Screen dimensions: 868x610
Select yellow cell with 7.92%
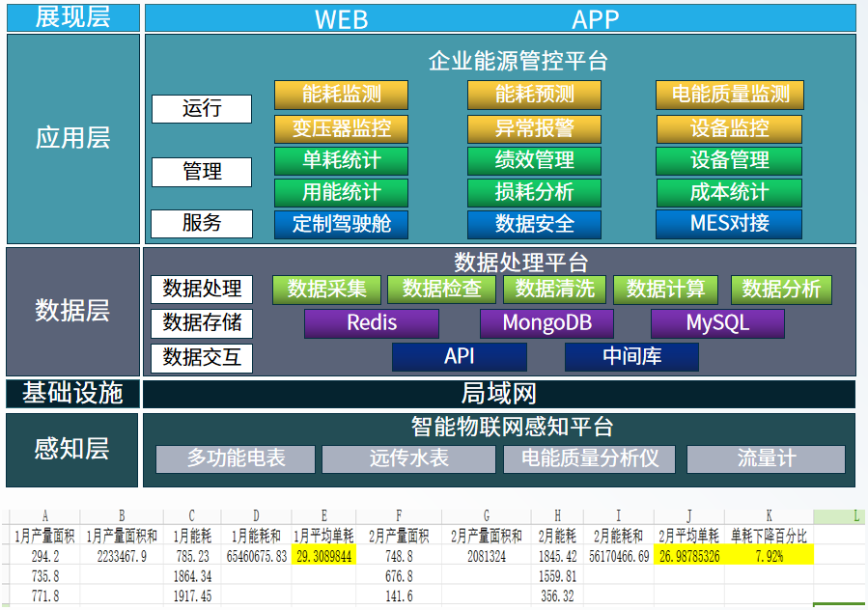[x=769, y=556]
